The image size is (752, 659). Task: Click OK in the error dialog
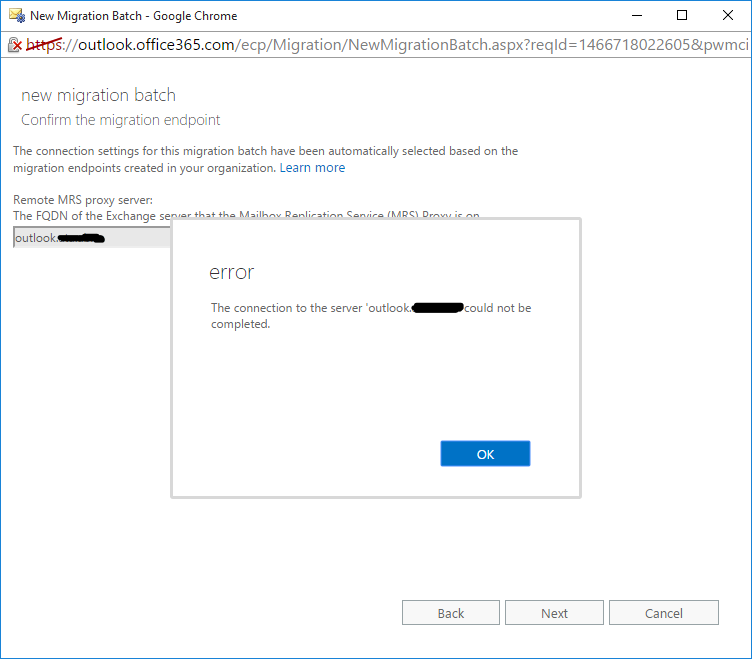[x=485, y=454]
